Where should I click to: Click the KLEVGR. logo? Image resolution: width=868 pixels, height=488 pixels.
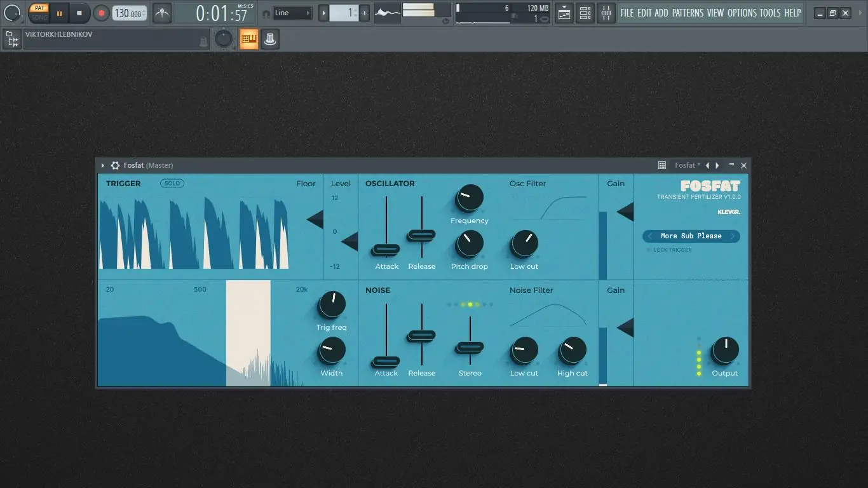pyautogui.click(x=729, y=212)
